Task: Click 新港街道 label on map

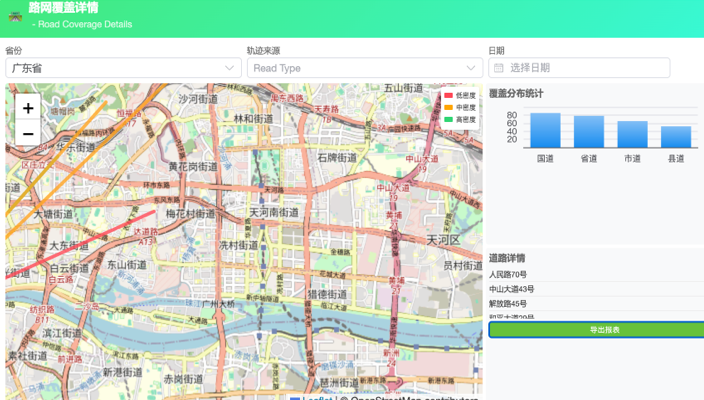Action: click(x=123, y=372)
